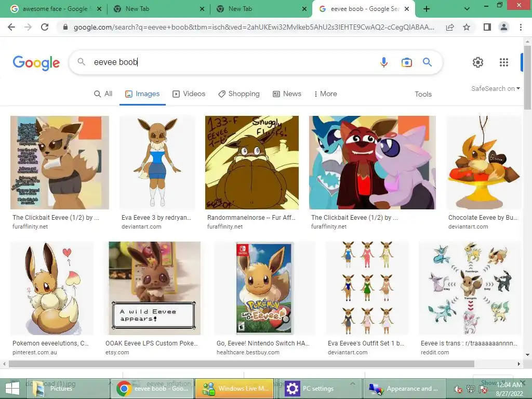
Task: Open PC settings taskbar item
Action: coord(320,389)
